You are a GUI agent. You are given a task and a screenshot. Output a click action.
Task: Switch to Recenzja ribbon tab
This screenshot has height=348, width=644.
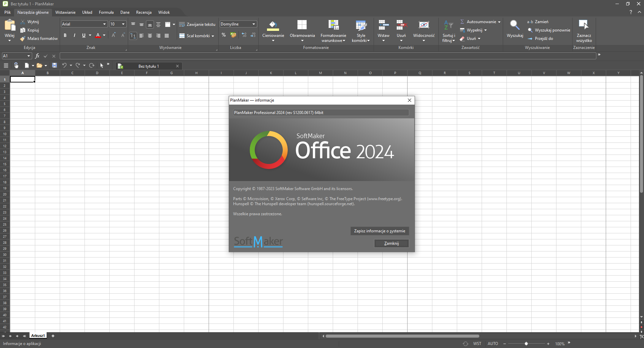[144, 12]
